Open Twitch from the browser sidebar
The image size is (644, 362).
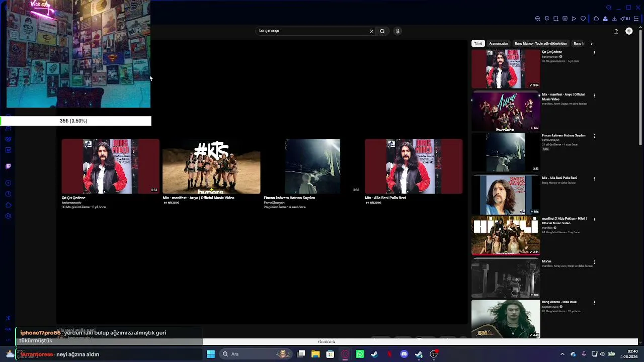(x=8, y=166)
